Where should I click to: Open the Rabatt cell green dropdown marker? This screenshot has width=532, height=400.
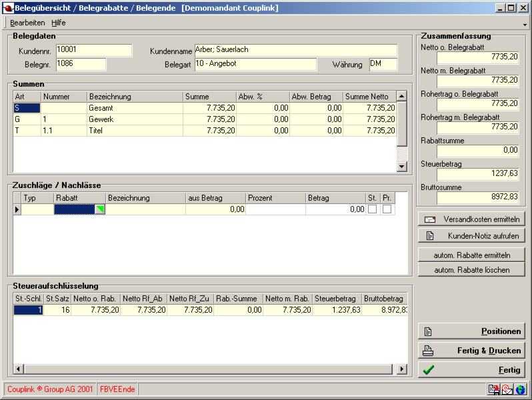point(100,209)
